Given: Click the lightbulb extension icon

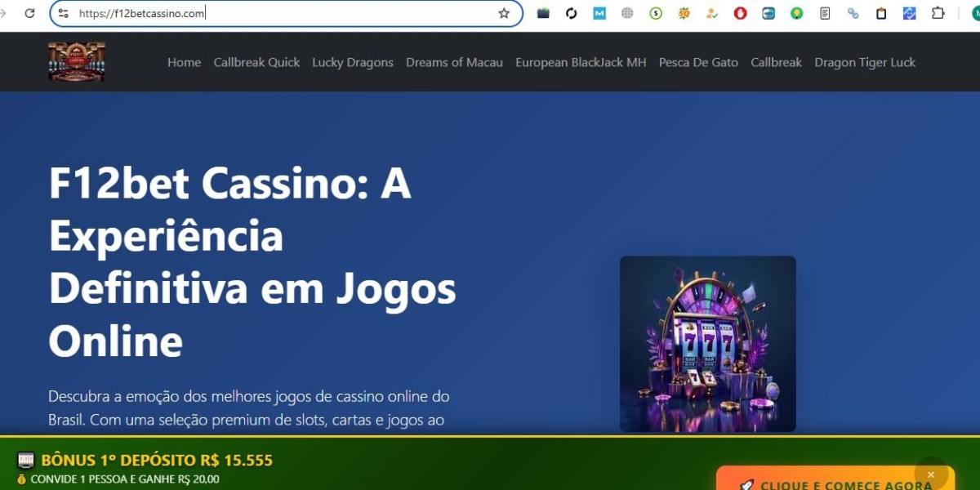Looking at the screenshot, I should (796, 13).
